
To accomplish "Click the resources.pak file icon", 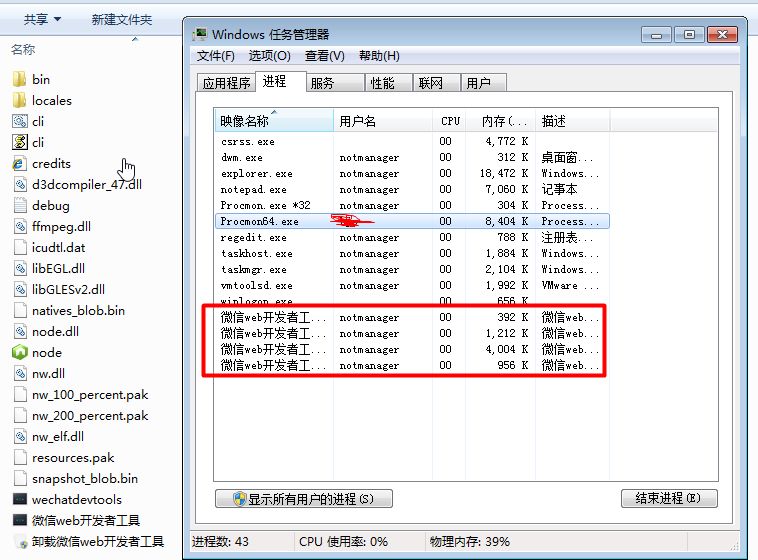I will tap(19, 457).
